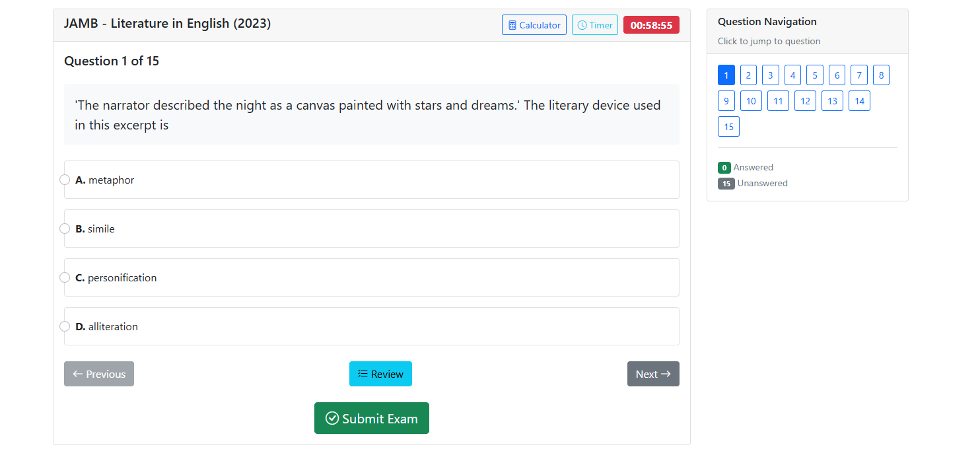The width and height of the screenshot is (980, 461).
Task: Click the red countdown timer display
Action: [x=651, y=25]
